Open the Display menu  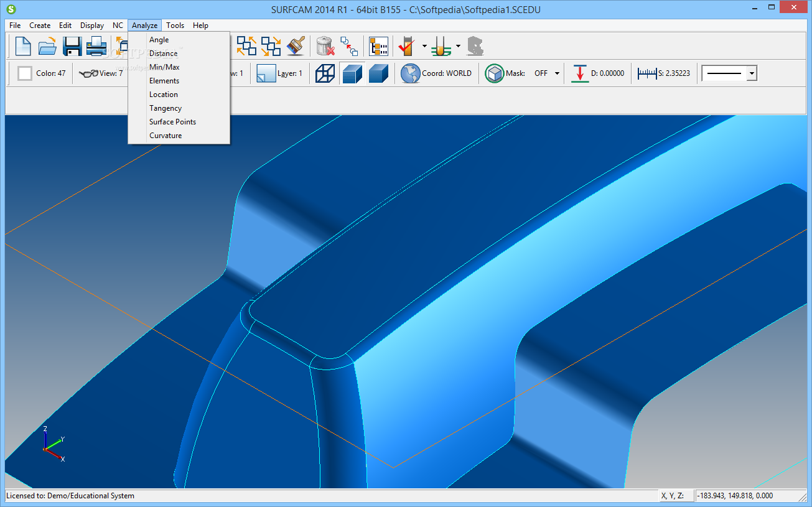92,26
